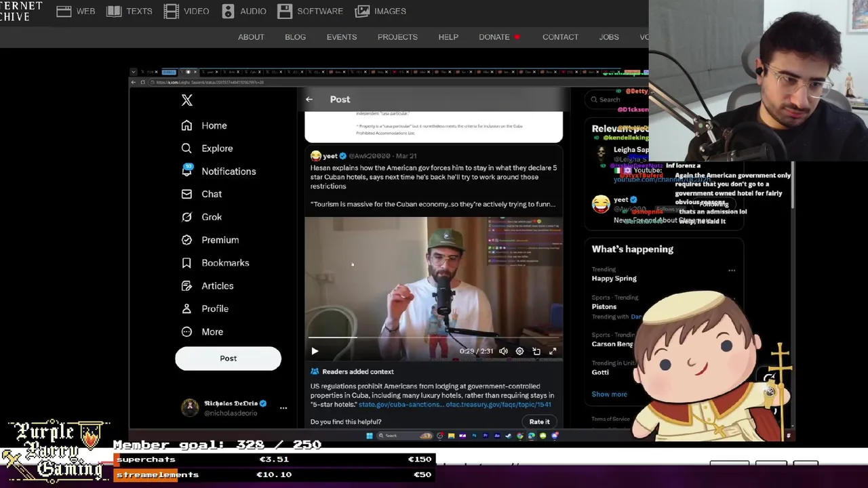Image resolution: width=868 pixels, height=488 pixels.
Task: Click DONATE in archive navigation
Action: click(x=494, y=37)
